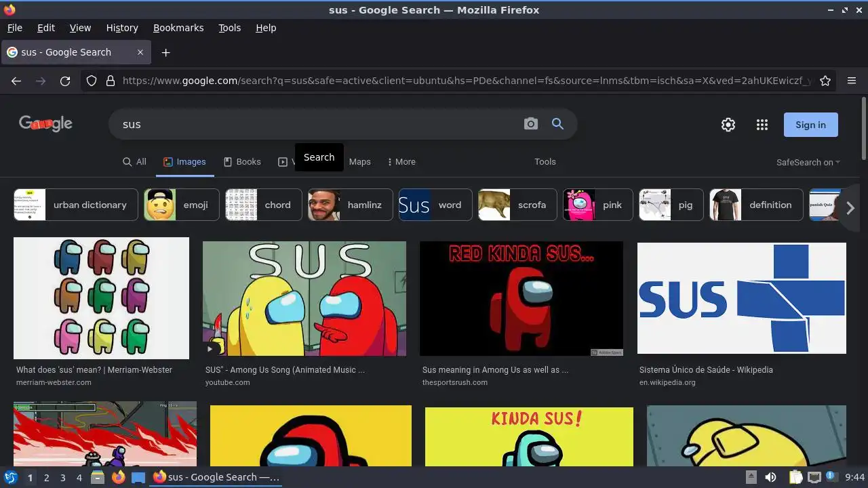Open the red crewmate on yellow image
The width and height of the screenshot is (868, 488).
[x=311, y=436]
